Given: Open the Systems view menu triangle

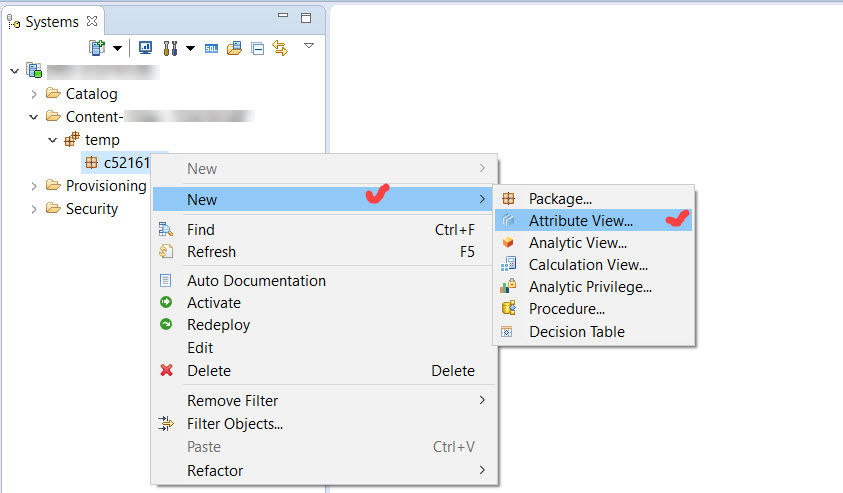Looking at the screenshot, I should pyautogui.click(x=308, y=45).
